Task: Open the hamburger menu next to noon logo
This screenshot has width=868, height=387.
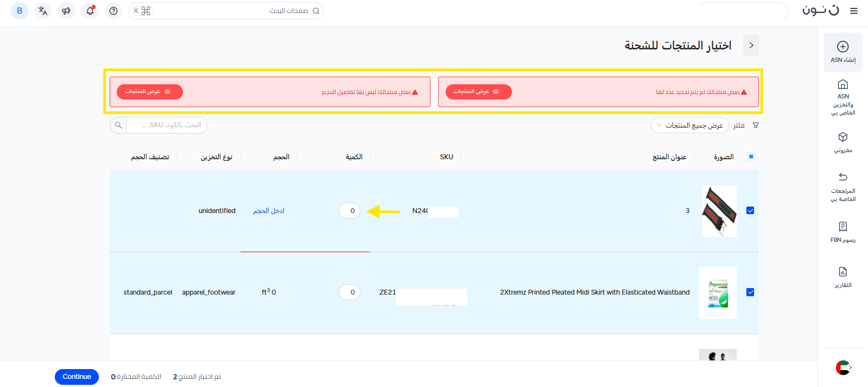Action: click(854, 11)
